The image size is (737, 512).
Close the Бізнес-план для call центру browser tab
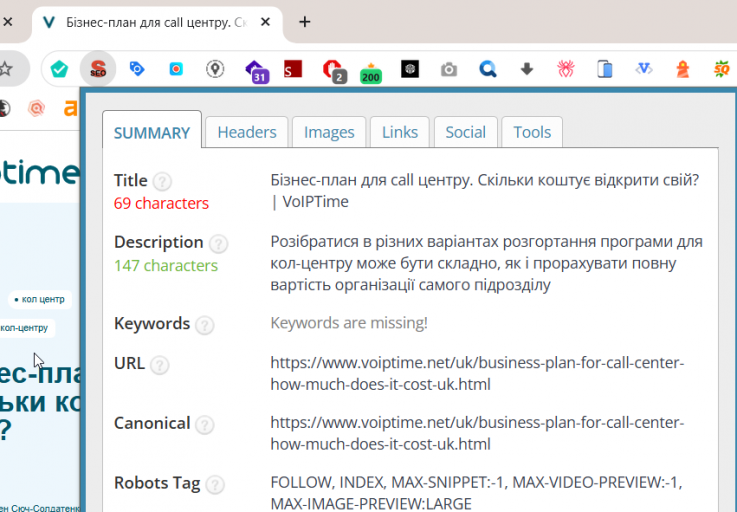[265, 22]
